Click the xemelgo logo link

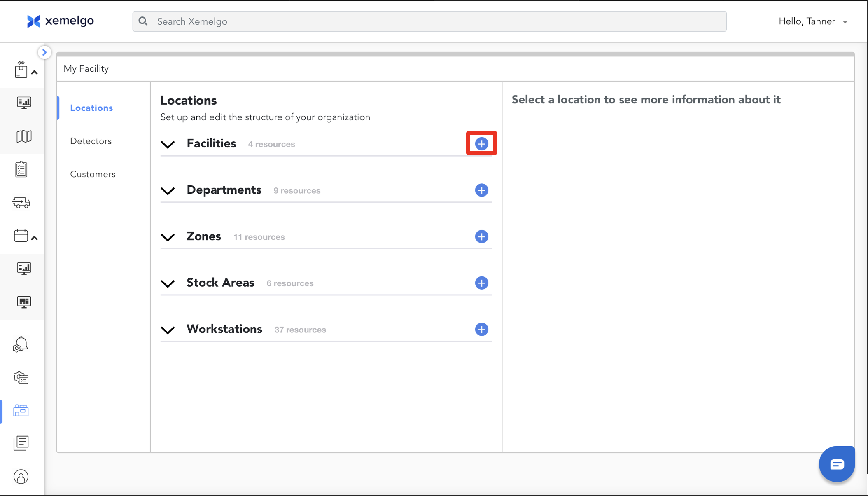pyautogui.click(x=61, y=21)
